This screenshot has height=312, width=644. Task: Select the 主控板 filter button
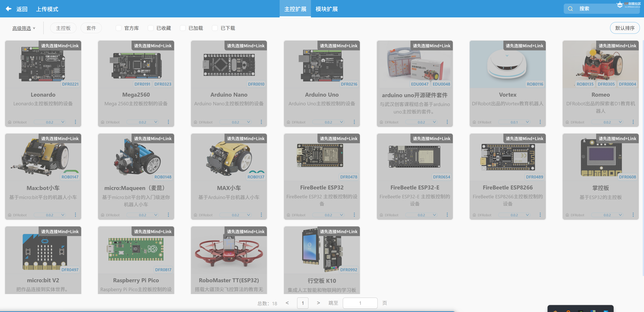click(x=63, y=28)
